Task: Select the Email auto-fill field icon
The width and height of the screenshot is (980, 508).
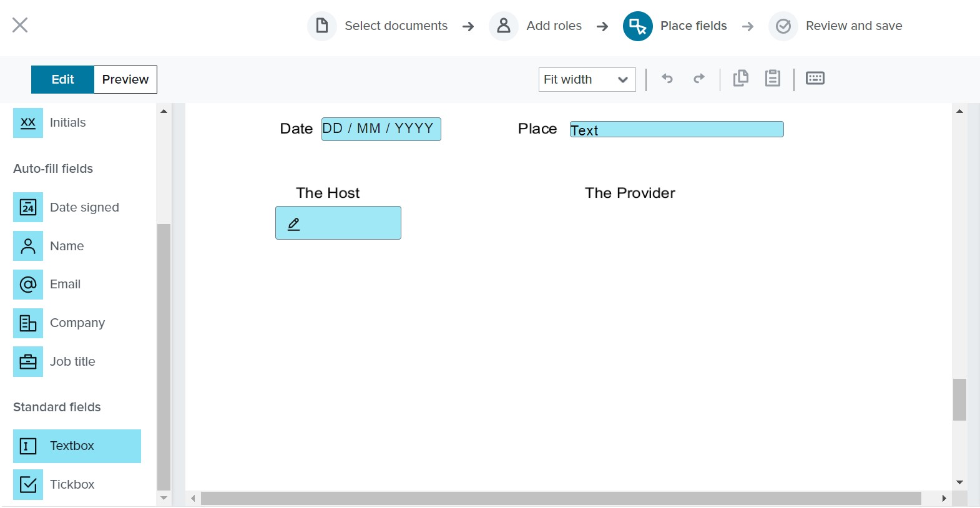Action: coord(28,285)
